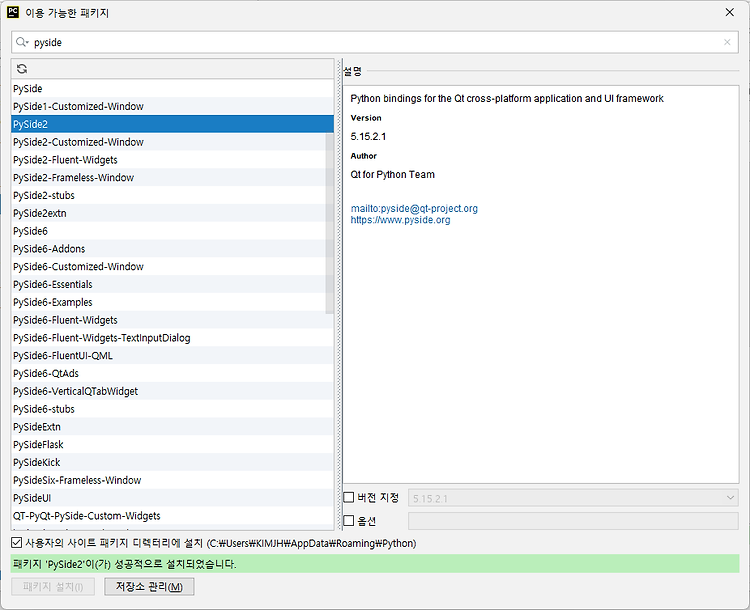Select PySide6-stubs package
The height and width of the screenshot is (610, 750).
pos(172,409)
